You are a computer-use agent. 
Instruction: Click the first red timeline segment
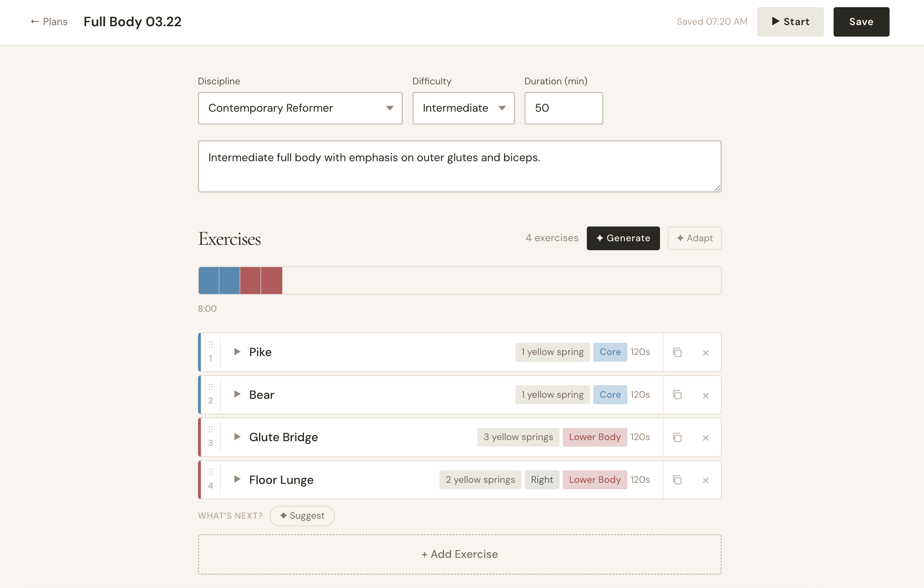250,281
